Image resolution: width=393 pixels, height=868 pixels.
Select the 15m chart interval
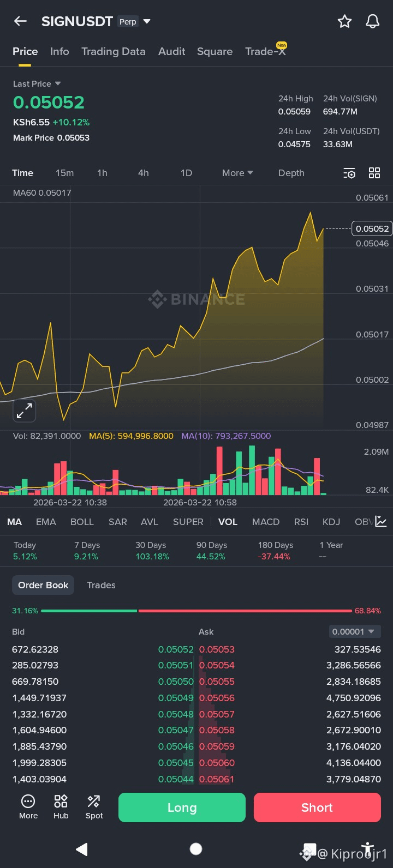pos(64,173)
